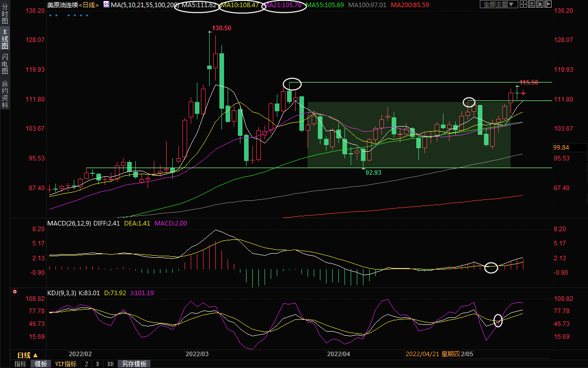
Task: Select the 模板 bottom tab
Action: (x=41, y=364)
